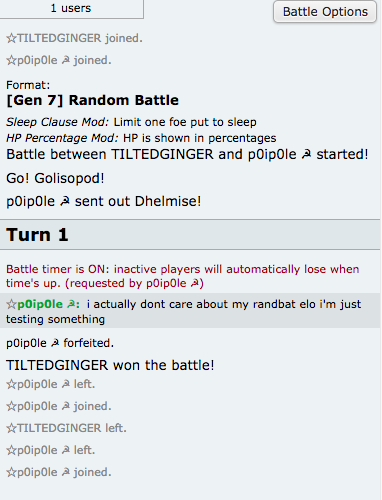Click the Sleep Clause Mod rule text
This screenshot has height=500, width=382.
tap(131, 122)
